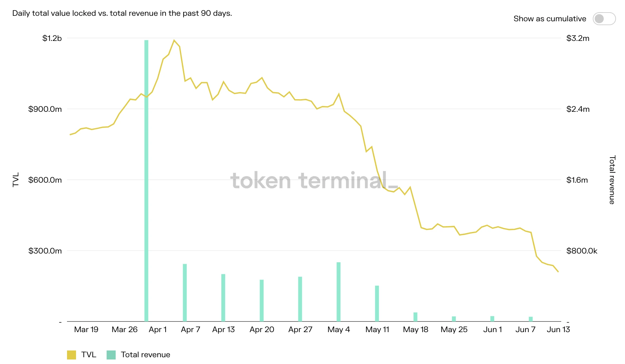Click the revenue bar at Apr 20

[x=262, y=300]
